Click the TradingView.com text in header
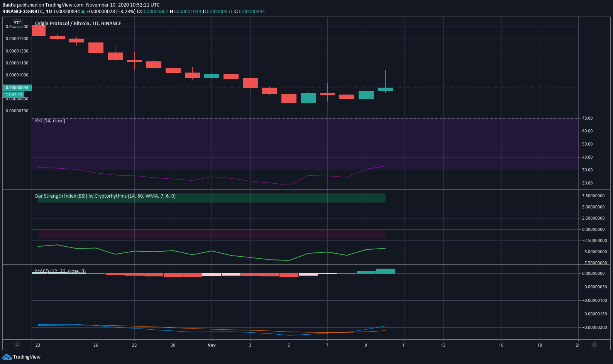Image resolution: width=613 pixels, height=364 pixels. (x=64, y=5)
